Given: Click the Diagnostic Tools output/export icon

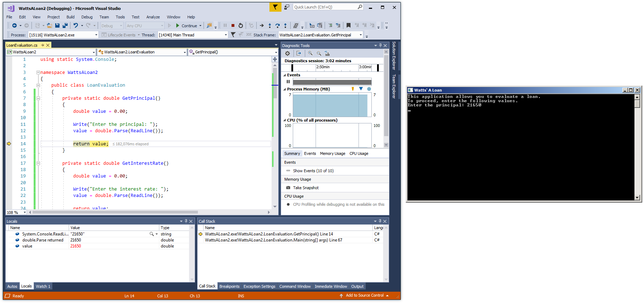Looking at the screenshot, I should tap(299, 53).
